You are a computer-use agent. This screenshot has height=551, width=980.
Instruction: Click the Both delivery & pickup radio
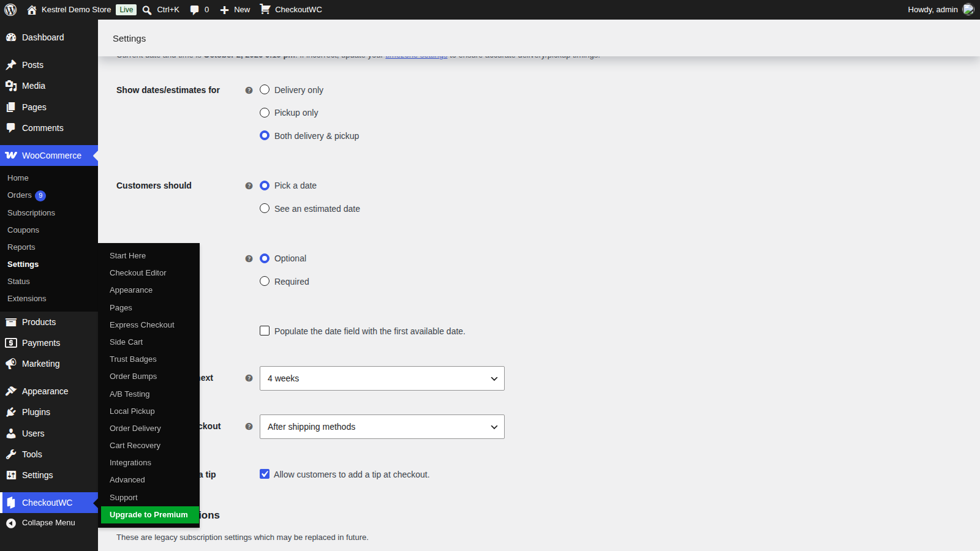point(265,135)
